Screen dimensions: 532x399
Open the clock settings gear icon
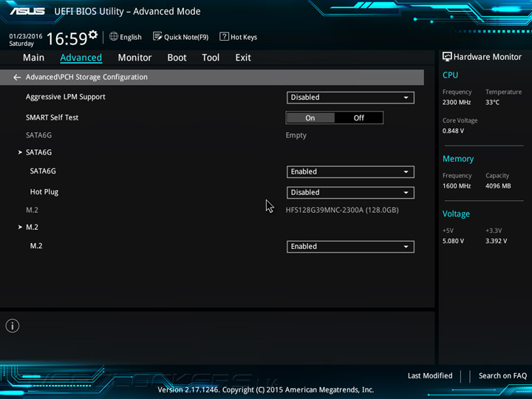[x=93, y=35]
